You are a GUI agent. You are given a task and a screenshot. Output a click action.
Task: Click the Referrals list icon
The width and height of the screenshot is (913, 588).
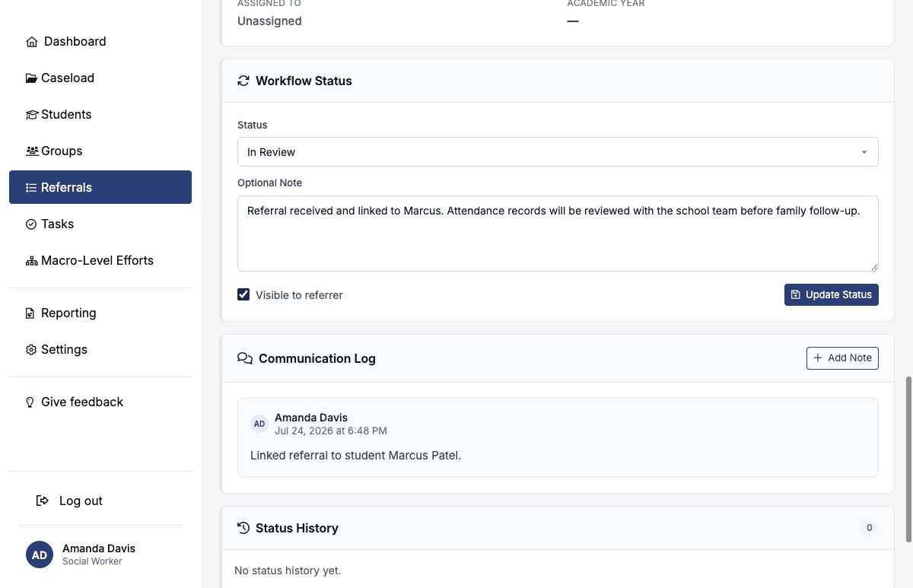pyautogui.click(x=31, y=188)
